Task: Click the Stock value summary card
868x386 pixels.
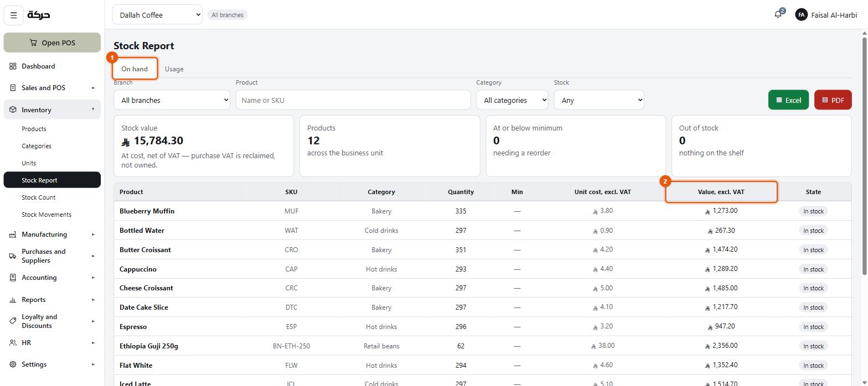Action: tap(203, 146)
